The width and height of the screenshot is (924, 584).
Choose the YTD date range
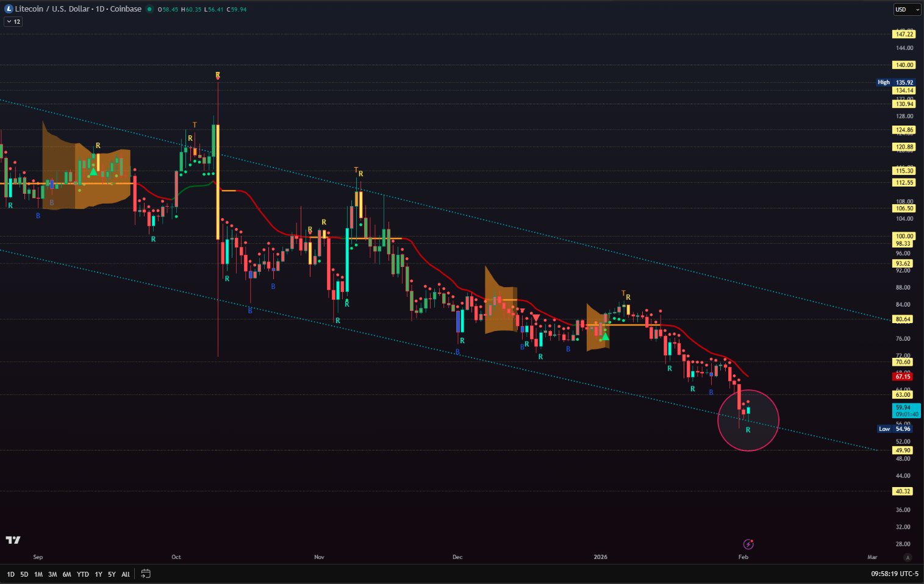(x=83, y=574)
